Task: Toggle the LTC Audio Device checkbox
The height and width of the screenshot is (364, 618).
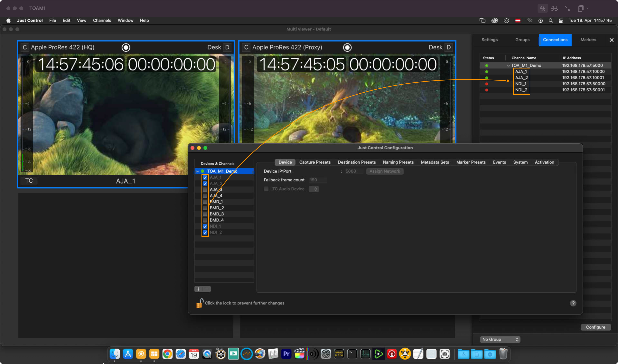Action: pyautogui.click(x=266, y=189)
